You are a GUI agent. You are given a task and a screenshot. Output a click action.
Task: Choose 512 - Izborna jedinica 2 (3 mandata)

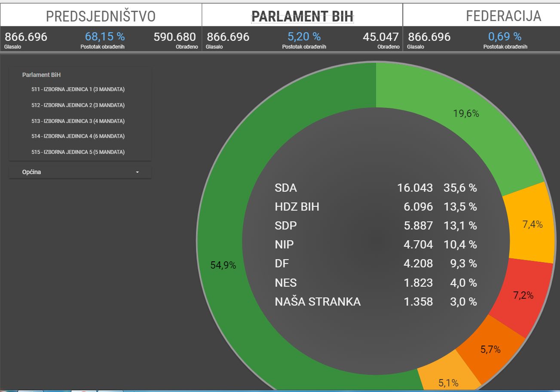click(78, 105)
